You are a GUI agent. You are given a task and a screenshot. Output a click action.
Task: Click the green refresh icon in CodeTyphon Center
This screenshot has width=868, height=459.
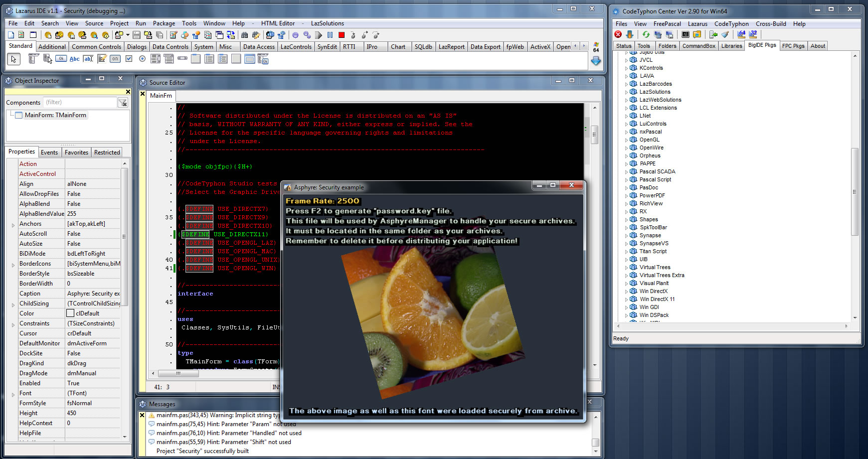(x=646, y=34)
